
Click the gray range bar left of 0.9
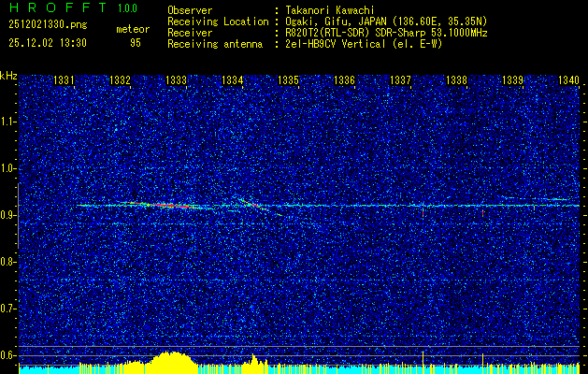coord(18,216)
